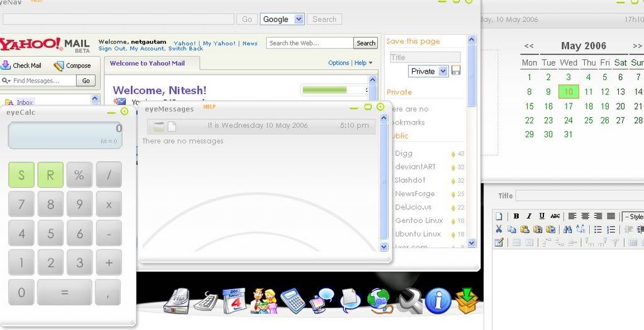Select May 10 in the calendar

[569, 92]
